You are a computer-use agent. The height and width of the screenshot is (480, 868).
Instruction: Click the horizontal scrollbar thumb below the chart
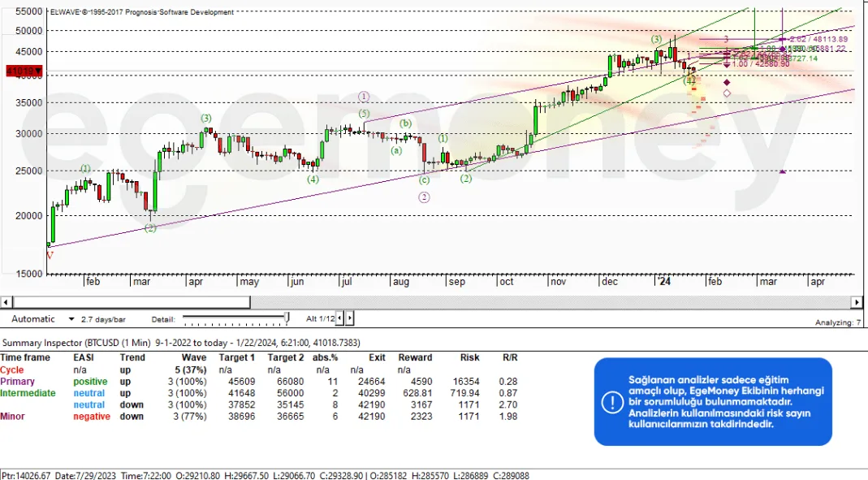pos(130,301)
